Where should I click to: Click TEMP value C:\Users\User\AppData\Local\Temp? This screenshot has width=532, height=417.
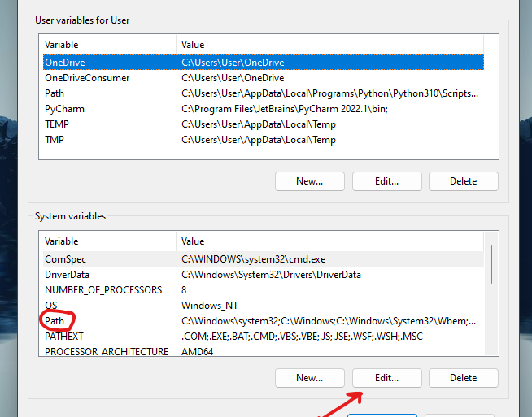[259, 124]
